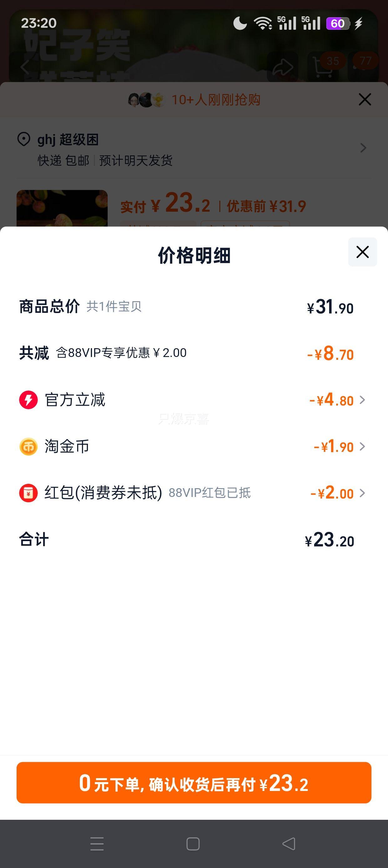
Task: Close the 价格明细 price detail sheet
Action: point(362,252)
